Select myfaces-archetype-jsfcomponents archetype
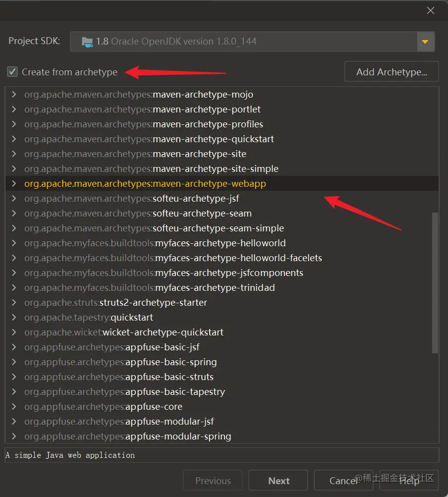Image resolution: width=448 pixels, height=497 pixels. (x=164, y=273)
